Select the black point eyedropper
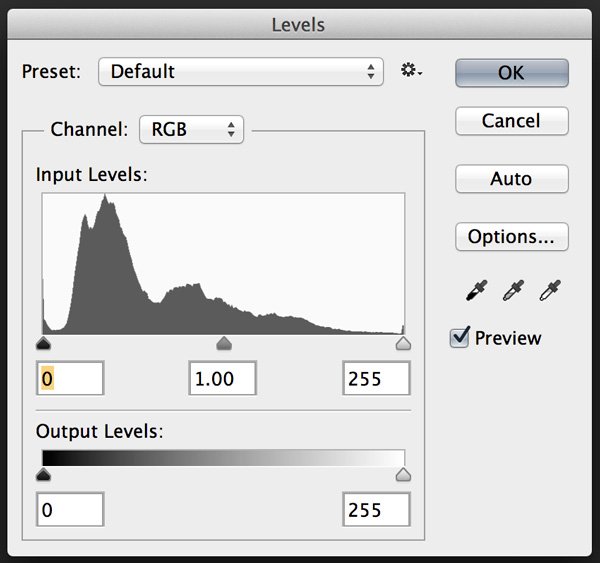This screenshot has width=600, height=563. coord(477,290)
